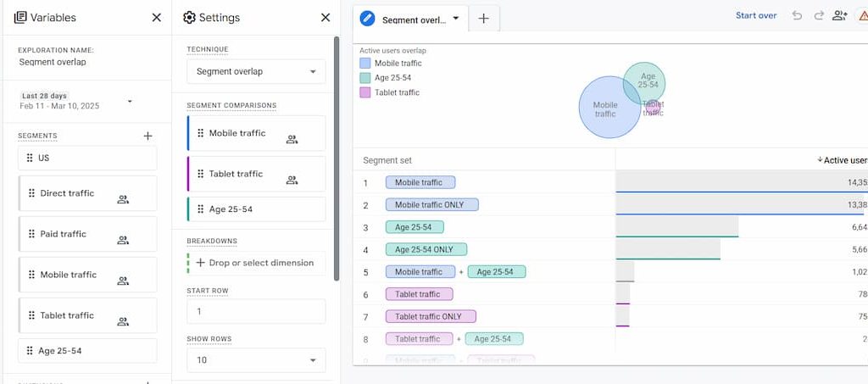868x384 pixels.
Task: Click the Start Row input field
Action: 256,311
